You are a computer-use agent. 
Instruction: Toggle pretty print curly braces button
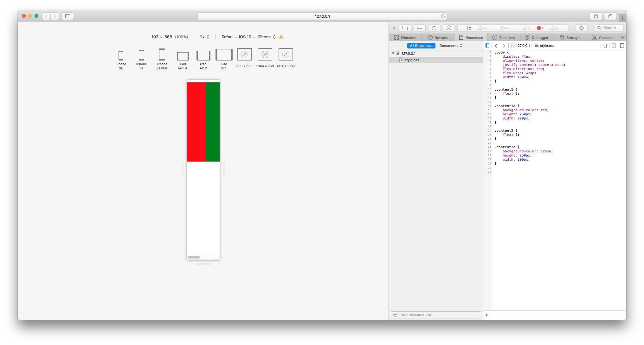tap(605, 46)
